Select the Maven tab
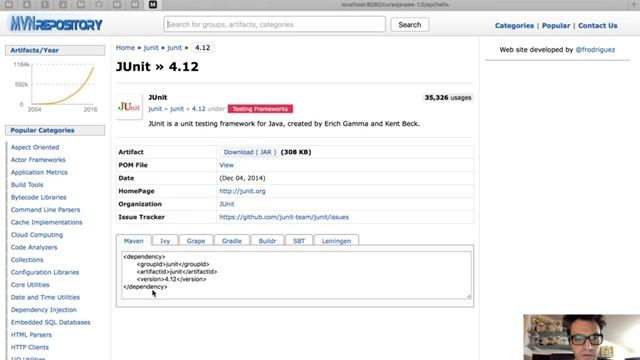640x360 pixels. pyautogui.click(x=133, y=241)
